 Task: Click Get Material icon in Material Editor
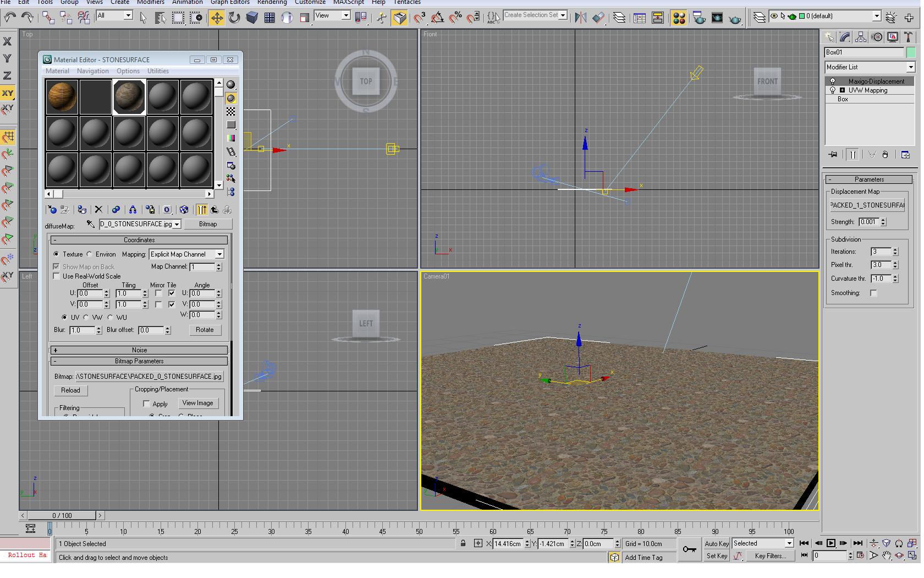pyautogui.click(x=52, y=210)
